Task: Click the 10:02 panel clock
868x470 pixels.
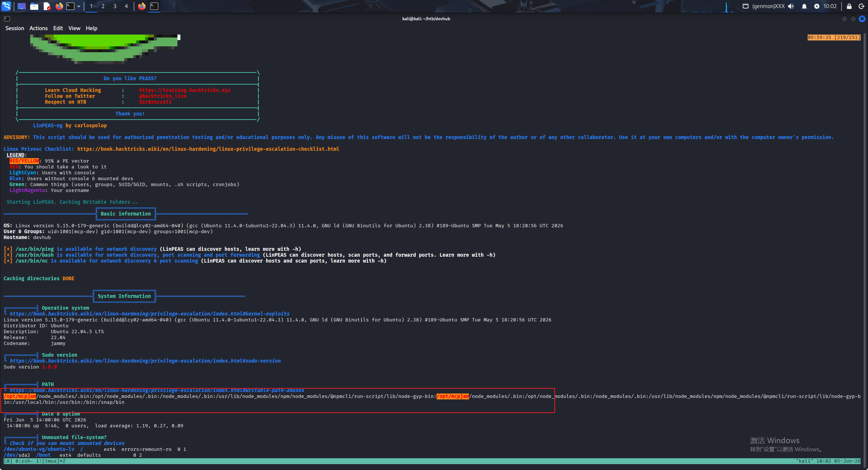Action: pyautogui.click(x=830, y=6)
